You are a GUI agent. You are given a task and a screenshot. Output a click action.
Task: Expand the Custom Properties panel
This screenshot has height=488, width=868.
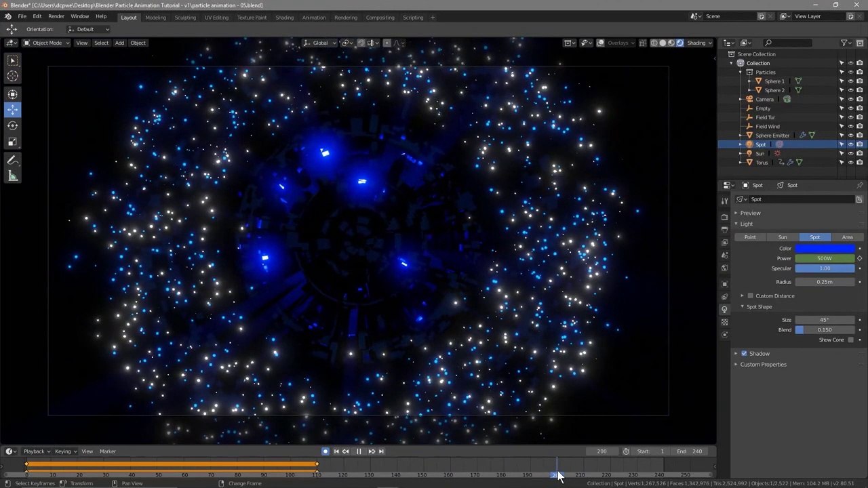coord(763,365)
